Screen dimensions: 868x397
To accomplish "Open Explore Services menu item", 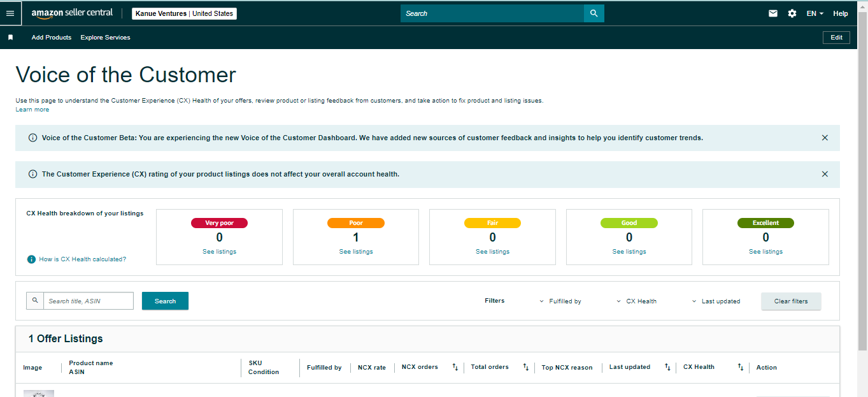I will click(x=105, y=38).
